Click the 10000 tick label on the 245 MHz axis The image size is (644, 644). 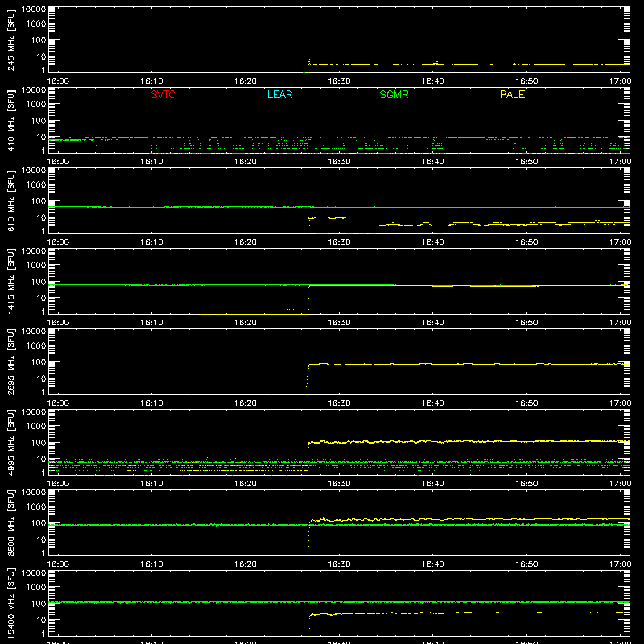coord(34,10)
